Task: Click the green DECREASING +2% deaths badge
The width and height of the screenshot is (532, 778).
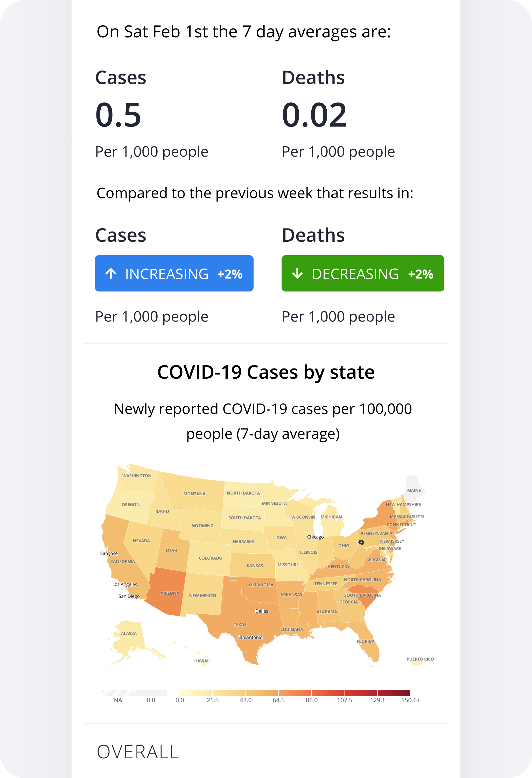Action: 363,273
